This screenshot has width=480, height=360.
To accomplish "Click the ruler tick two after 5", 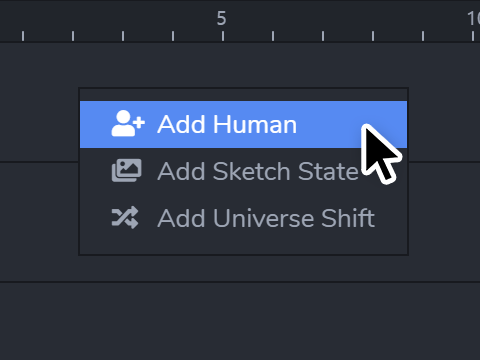I will tap(323, 36).
